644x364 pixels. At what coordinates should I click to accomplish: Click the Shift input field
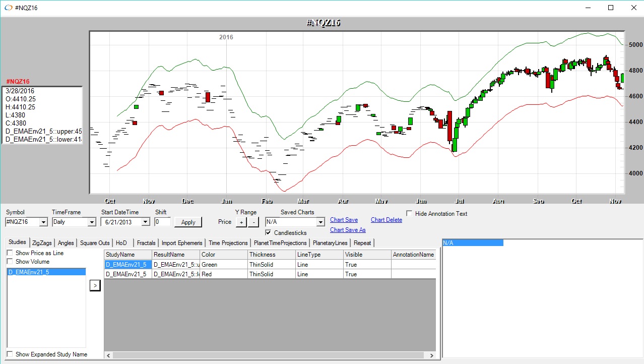pyautogui.click(x=162, y=222)
